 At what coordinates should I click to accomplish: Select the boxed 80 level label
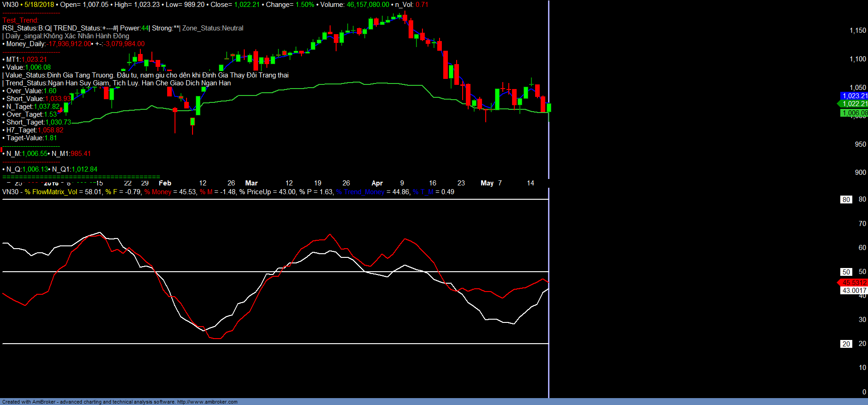pos(846,200)
